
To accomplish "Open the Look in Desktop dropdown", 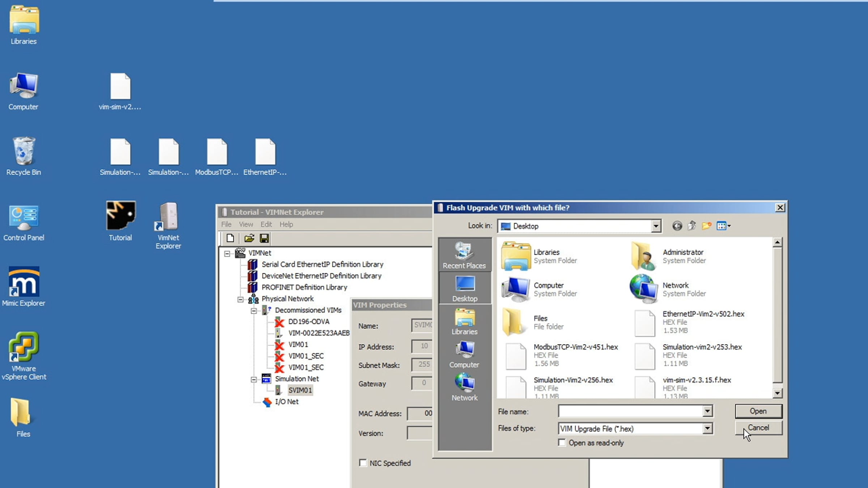I will coord(655,226).
